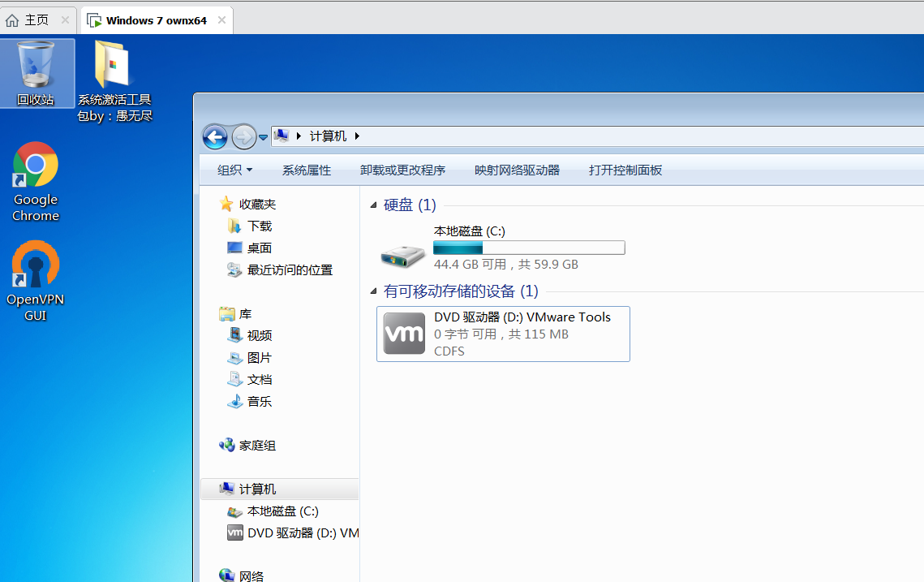Click the 本地磁盘 (C:) drive label
Image resolution: width=924 pixels, height=582 pixels.
point(470,231)
